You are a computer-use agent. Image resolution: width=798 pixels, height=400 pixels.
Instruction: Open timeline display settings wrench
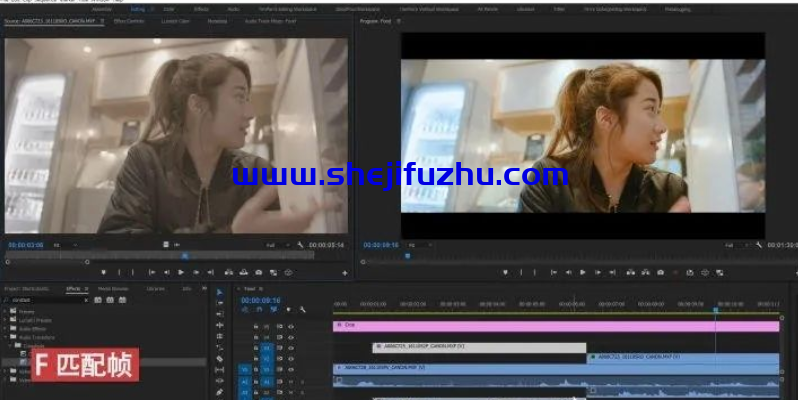pyautogui.click(x=302, y=309)
